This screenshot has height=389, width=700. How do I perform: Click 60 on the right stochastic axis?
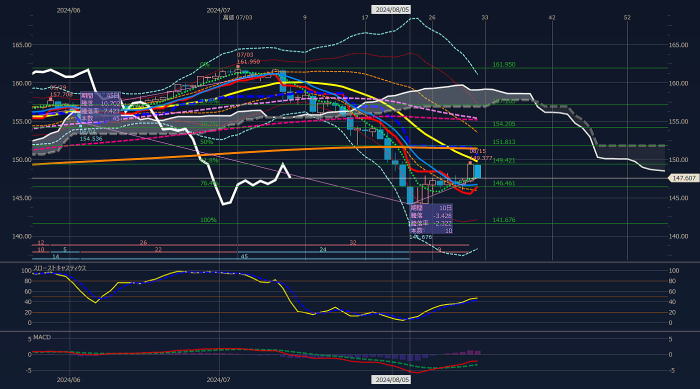click(672, 292)
